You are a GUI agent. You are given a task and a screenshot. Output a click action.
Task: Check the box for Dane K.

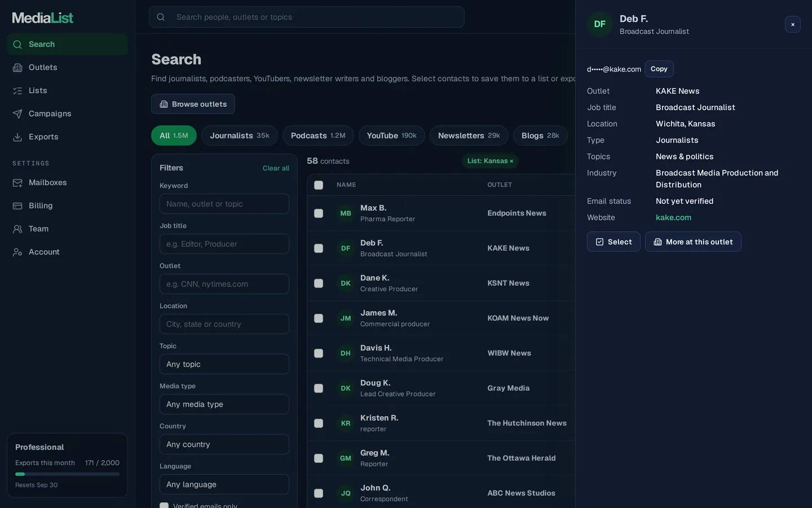tap(319, 283)
